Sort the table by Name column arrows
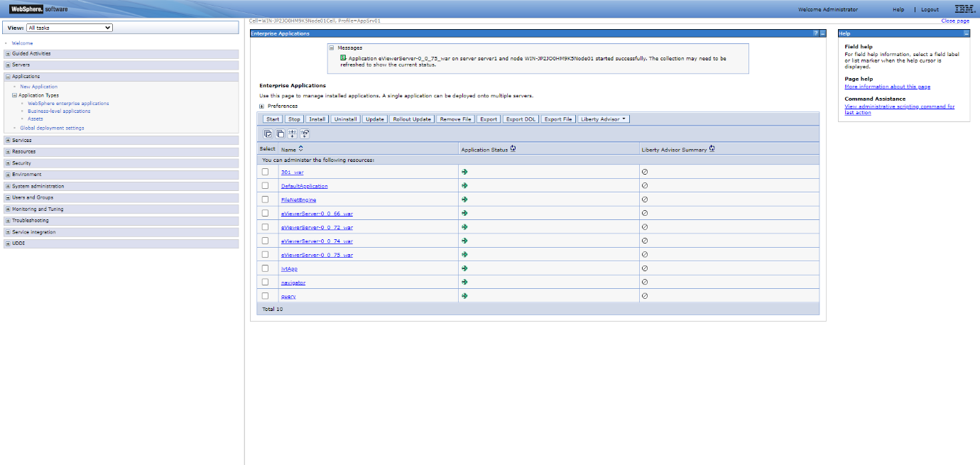This screenshot has height=465, width=980. 300,149
